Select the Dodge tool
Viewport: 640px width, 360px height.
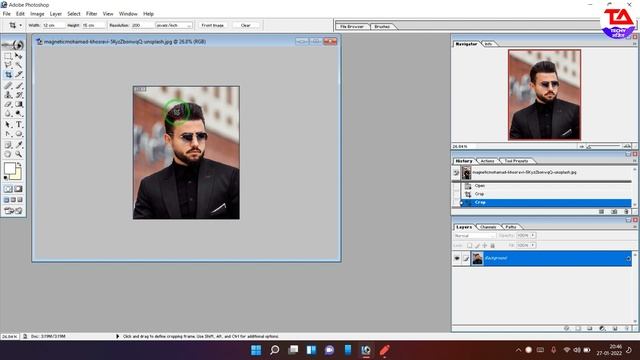click(18, 113)
